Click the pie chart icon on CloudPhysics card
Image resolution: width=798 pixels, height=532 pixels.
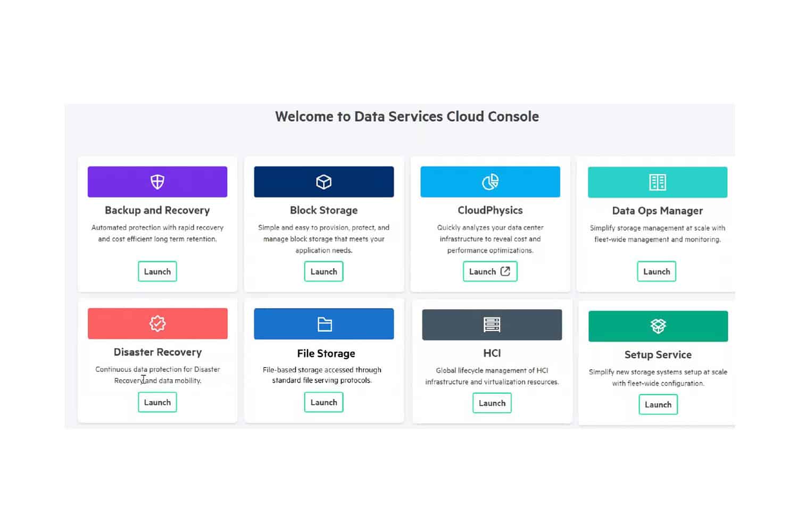pos(490,181)
